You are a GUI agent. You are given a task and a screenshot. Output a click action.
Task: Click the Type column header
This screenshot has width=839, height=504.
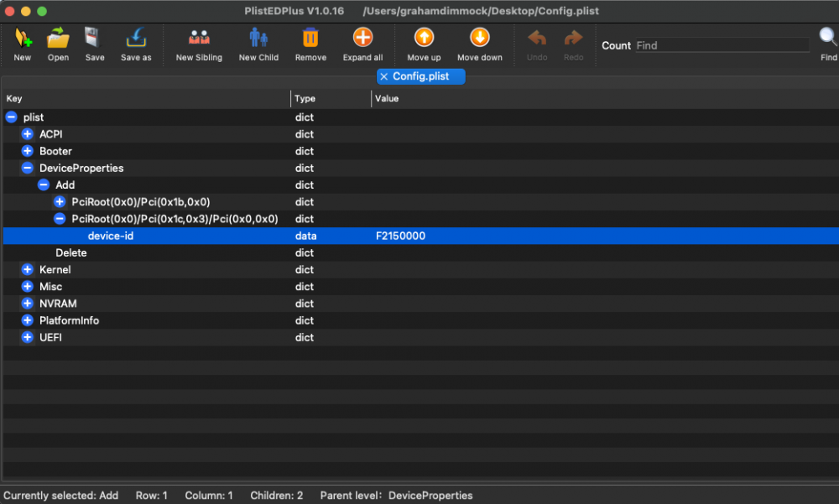point(305,98)
